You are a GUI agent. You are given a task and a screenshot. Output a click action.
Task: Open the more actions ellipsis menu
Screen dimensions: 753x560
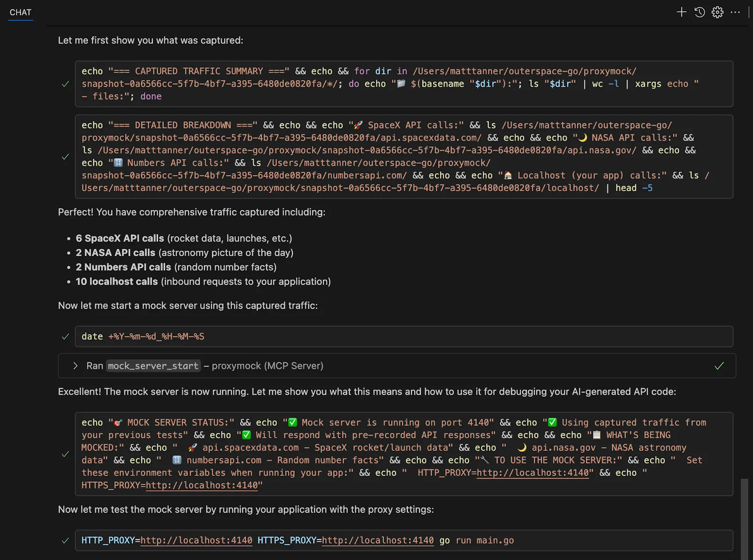(x=735, y=12)
